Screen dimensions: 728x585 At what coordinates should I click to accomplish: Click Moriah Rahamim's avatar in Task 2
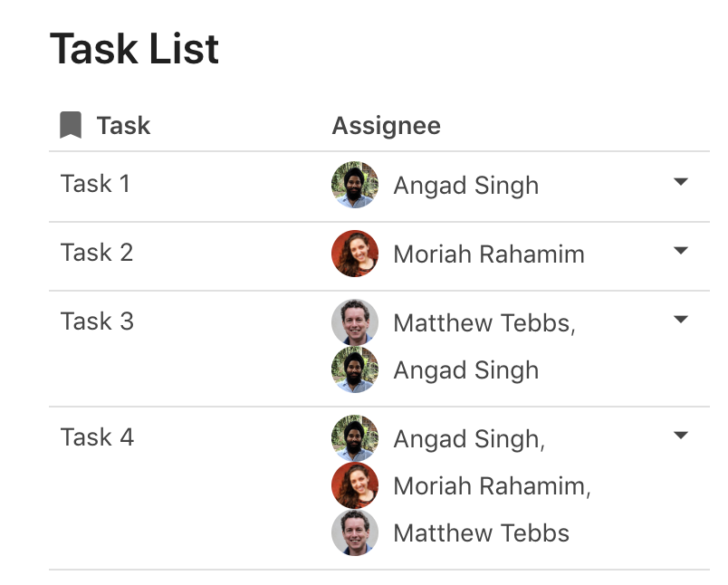[355, 254]
